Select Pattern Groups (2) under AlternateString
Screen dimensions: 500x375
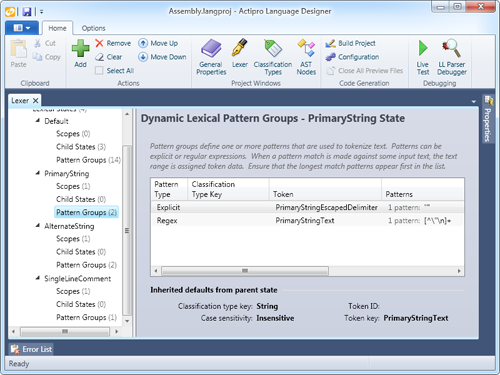86,265
